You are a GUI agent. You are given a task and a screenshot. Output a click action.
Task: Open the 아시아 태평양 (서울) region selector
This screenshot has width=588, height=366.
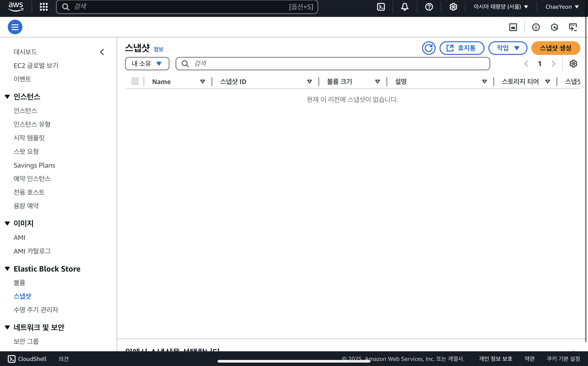click(x=501, y=7)
